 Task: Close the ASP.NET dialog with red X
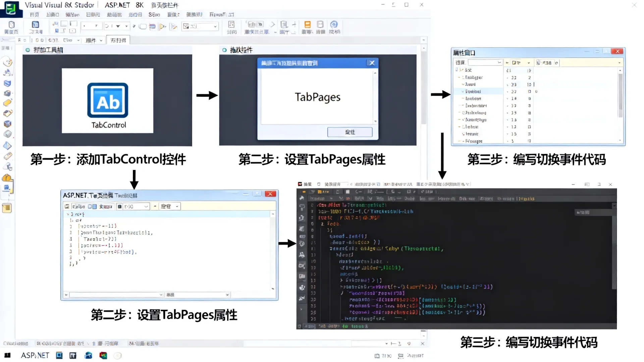[270, 194]
